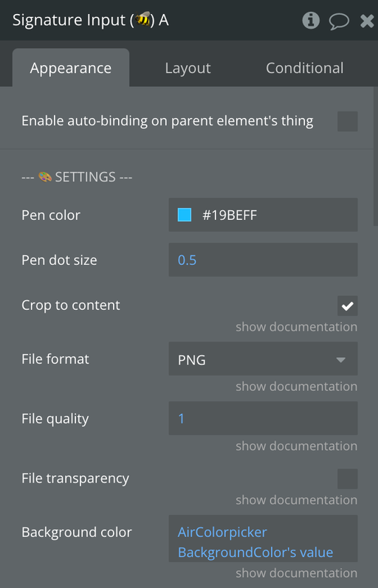Show documentation under File format

tap(296, 387)
